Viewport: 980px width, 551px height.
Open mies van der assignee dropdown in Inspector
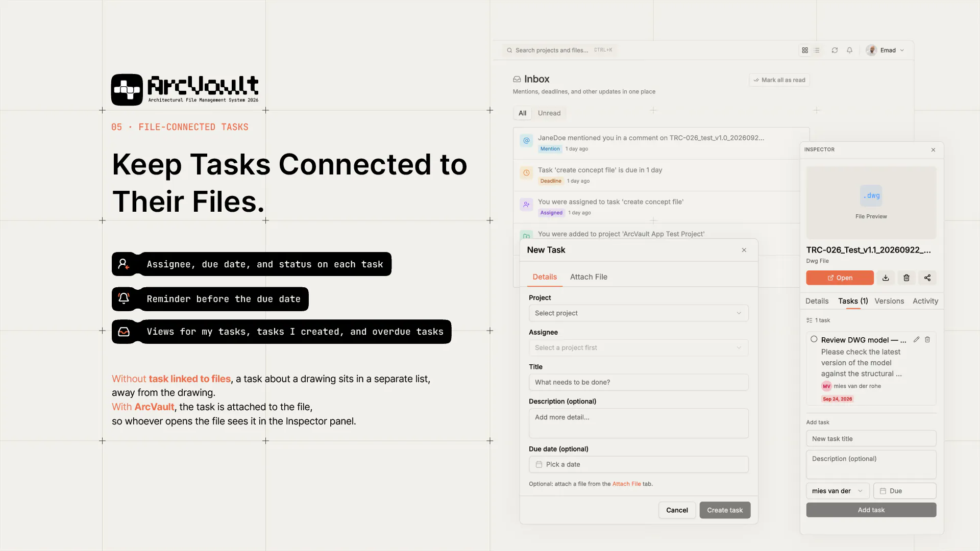click(838, 491)
